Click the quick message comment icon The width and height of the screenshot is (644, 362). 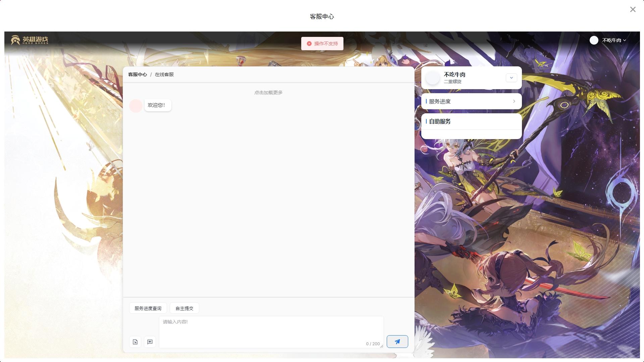point(150,342)
